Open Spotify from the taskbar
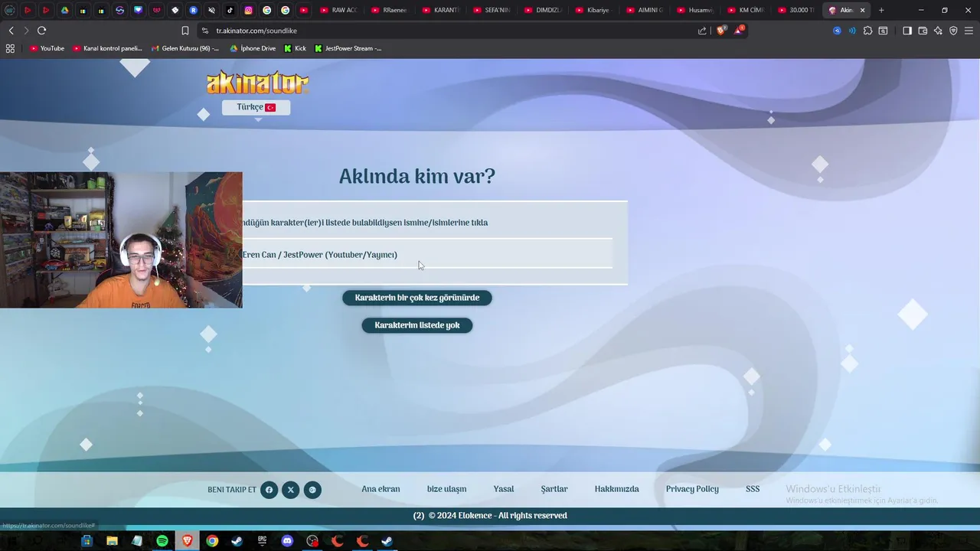 (162, 541)
